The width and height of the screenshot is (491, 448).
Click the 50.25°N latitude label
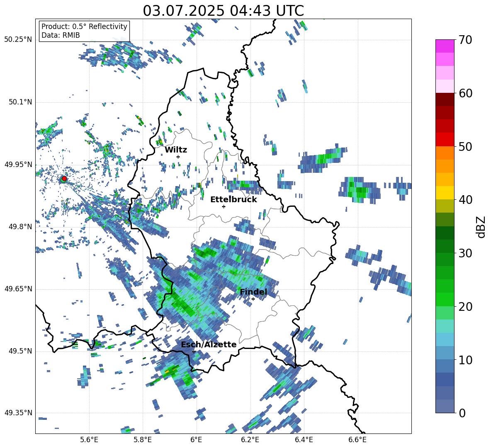pos(18,40)
